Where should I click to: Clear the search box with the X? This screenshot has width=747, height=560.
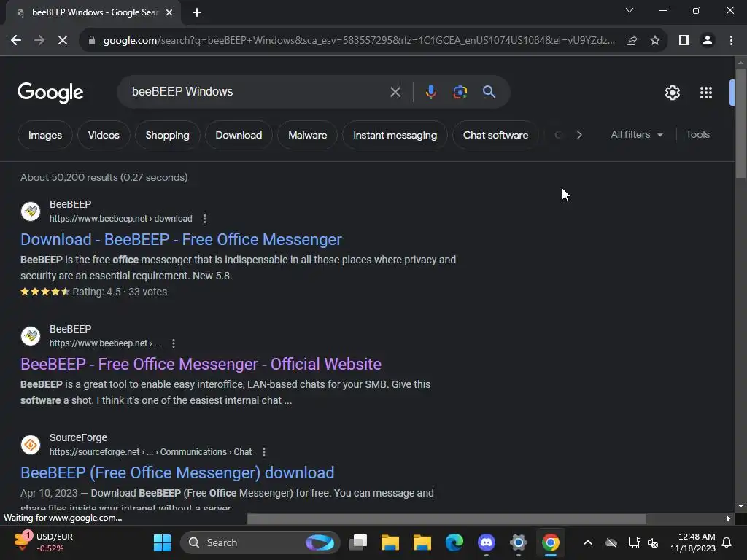[x=395, y=92]
